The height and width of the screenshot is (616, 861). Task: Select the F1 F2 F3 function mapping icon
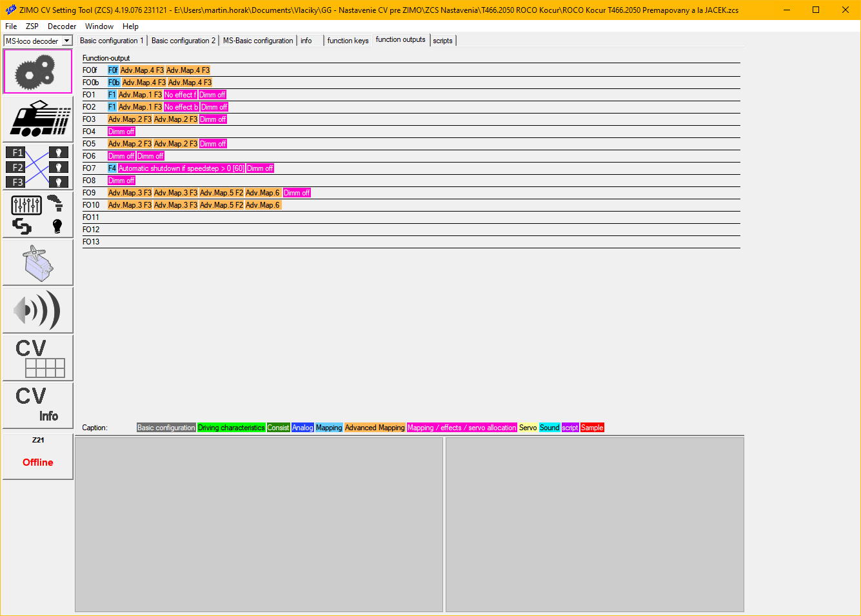(37, 167)
